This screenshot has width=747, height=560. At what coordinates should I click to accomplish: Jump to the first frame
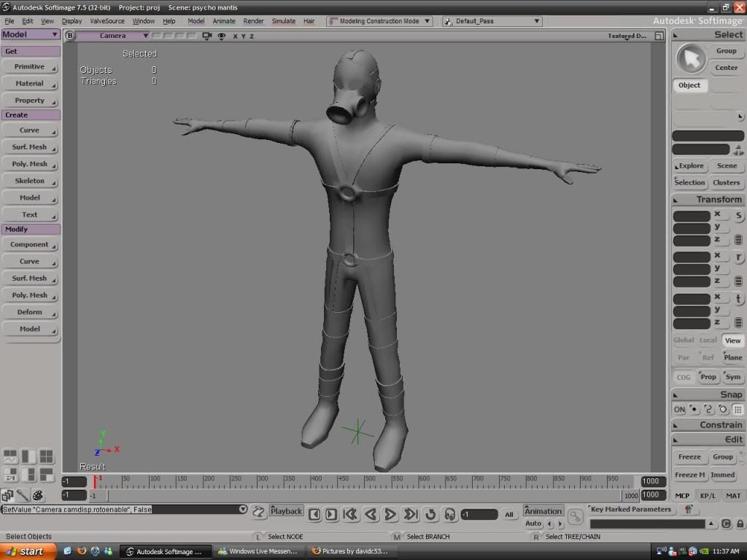pos(349,514)
